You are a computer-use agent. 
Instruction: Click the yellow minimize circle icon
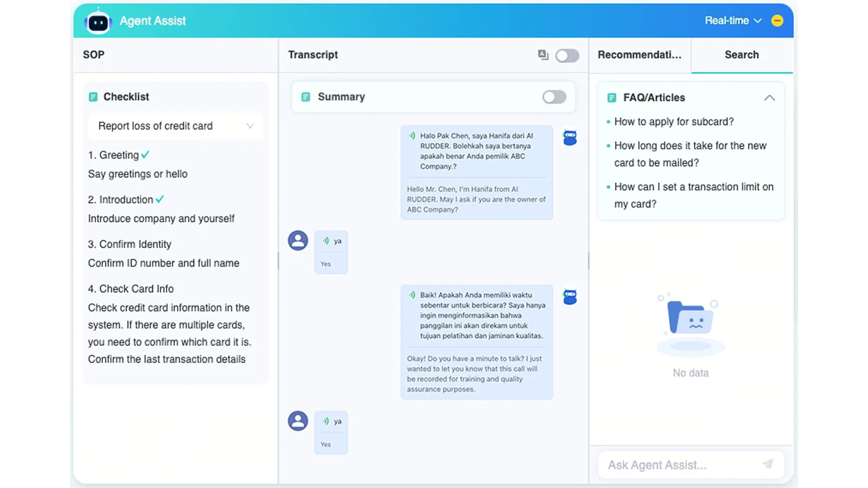click(777, 20)
